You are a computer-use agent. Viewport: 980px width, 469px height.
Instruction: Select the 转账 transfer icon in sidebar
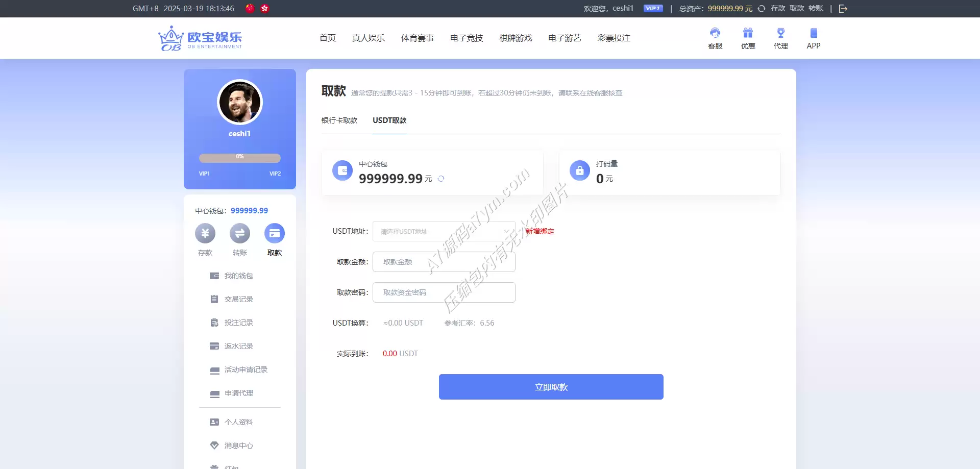tap(240, 233)
